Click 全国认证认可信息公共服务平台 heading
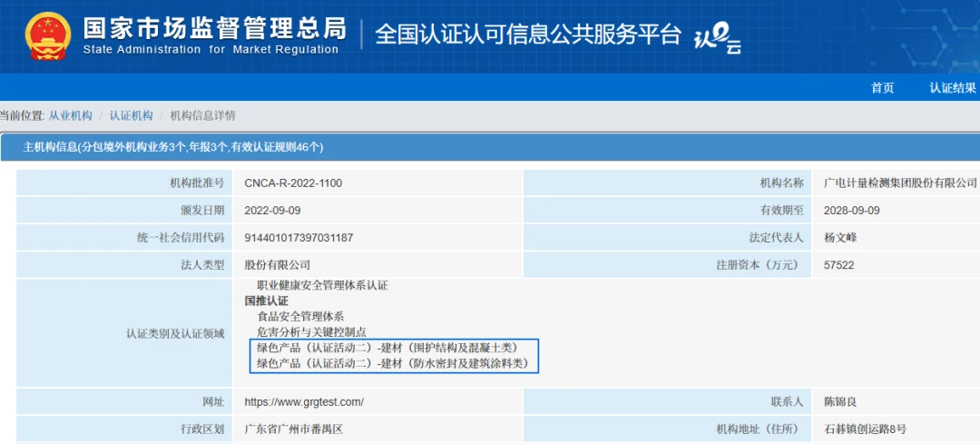Viewport: 980px width, 444px height. pyautogui.click(x=527, y=35)
